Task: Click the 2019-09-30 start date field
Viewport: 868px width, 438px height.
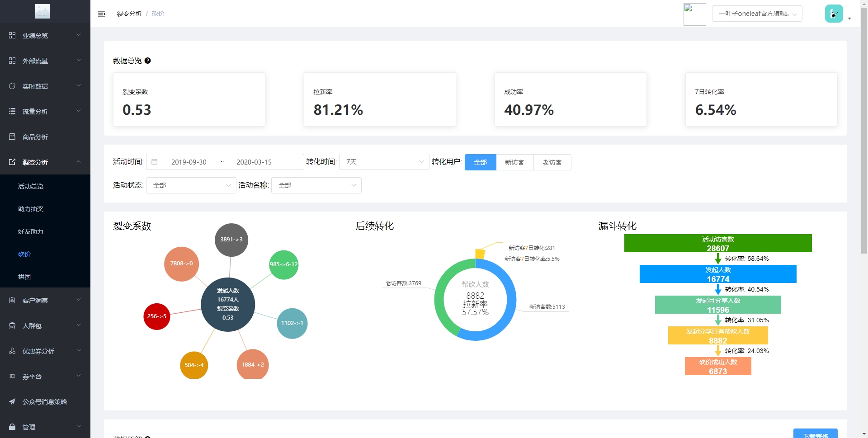Action: pyautogui.click(x=189, y=162)
